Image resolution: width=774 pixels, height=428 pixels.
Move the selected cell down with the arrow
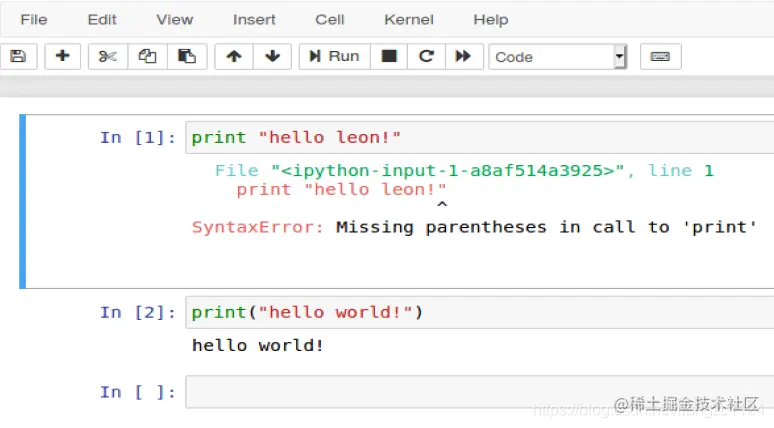tap(272, 56)
